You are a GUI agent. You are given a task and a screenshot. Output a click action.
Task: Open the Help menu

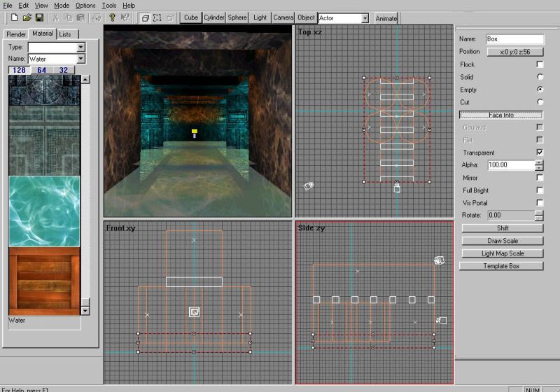coord(129,6)
